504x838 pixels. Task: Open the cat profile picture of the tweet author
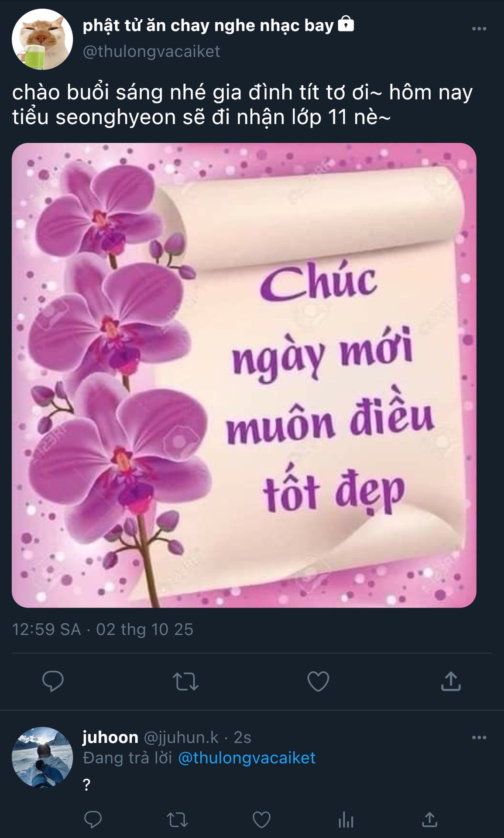[42, 39]
